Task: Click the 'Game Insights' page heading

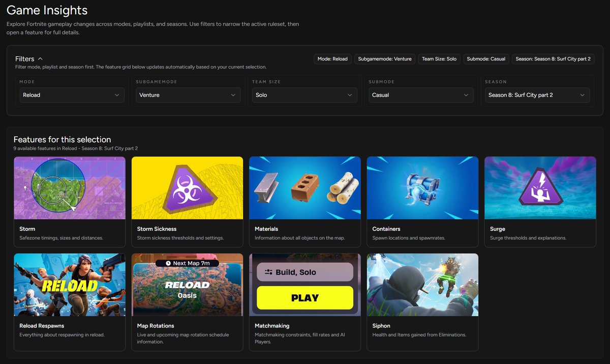Action: pyautogui.click(x=47, y=10)
